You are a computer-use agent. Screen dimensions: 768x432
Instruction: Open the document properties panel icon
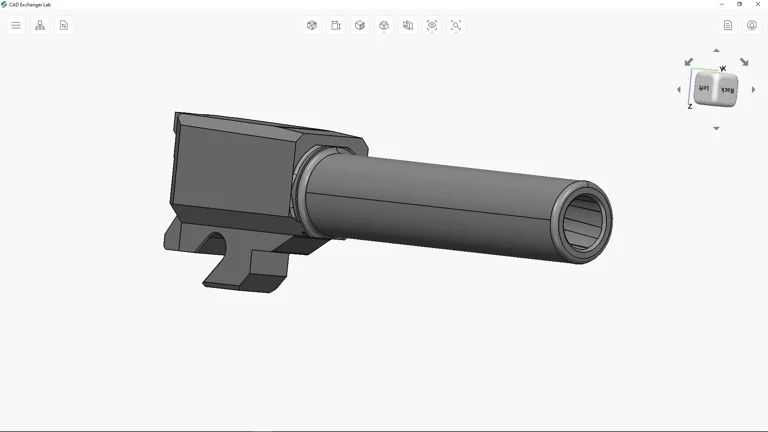(x=64, y=25)
